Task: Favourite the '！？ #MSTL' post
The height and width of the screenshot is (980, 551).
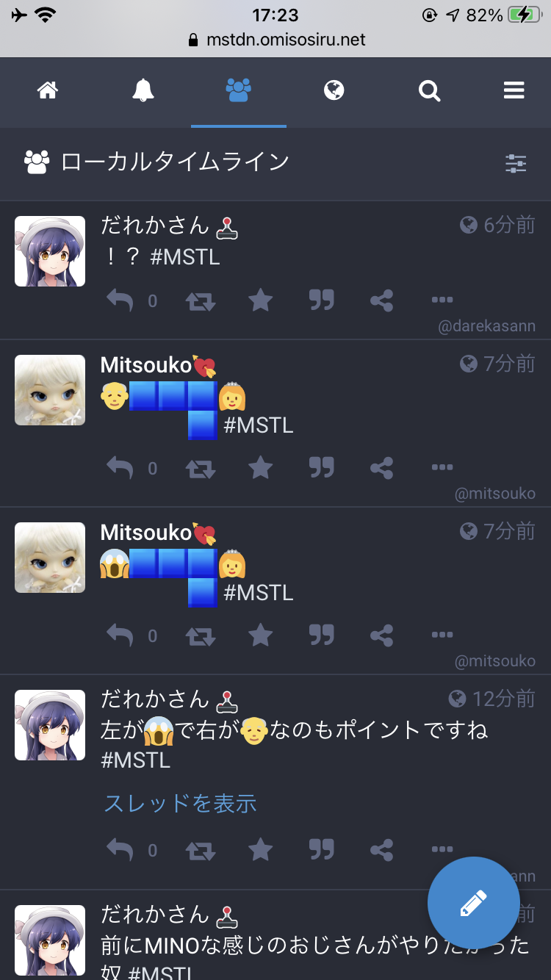Action: tap(261, 300)
